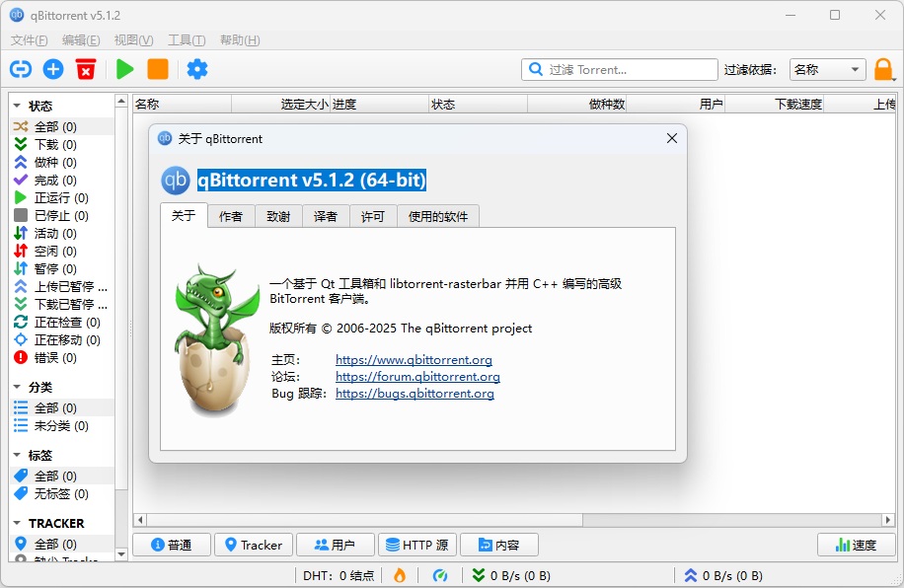
Task: Click the add torrent link toolbar icon
Action: (x=21, y=69)
